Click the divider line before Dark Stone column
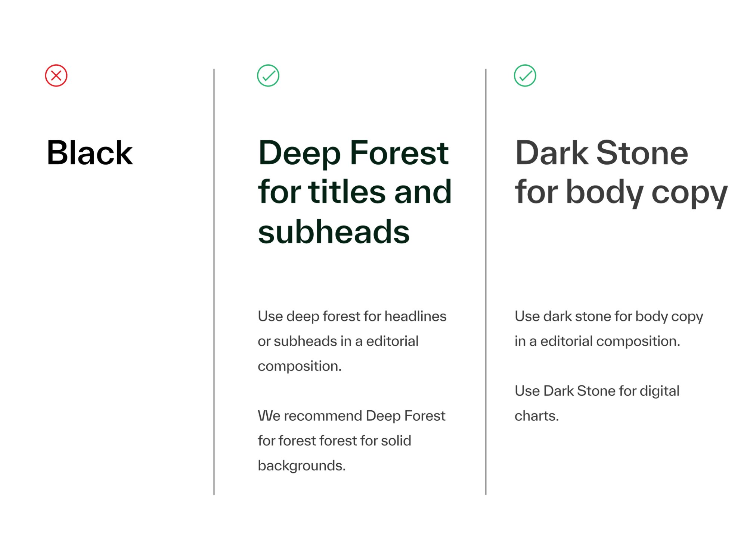The height and width of the screenshot is (560, 747). (x=486, y=282)
